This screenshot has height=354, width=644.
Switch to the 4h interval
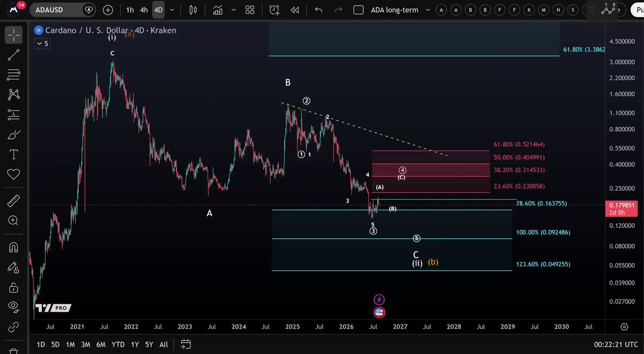pyautogui.click(x=144, y=10)
